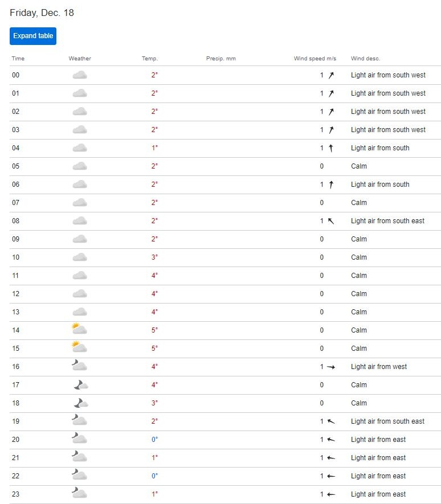This screenshot has width=441, height=504.
Task: Click the wind arrow at hour 08
Action: tap(331, 221)
